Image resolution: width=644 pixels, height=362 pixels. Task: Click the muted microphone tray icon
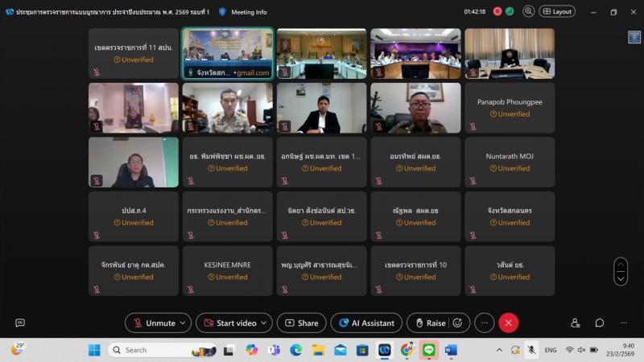pos(531,350)
